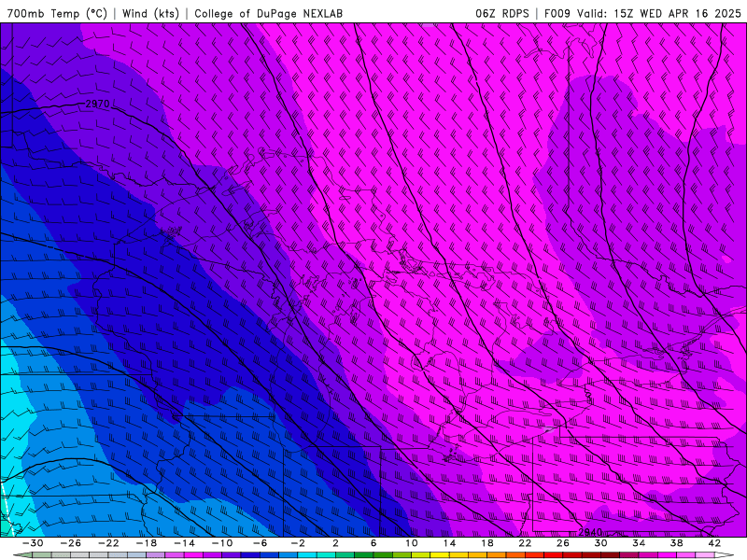Viewport: 747px width, 560px height.
Task: Click the '700mb Temp (°C)' title text
Action: click(x=57, y=13)
